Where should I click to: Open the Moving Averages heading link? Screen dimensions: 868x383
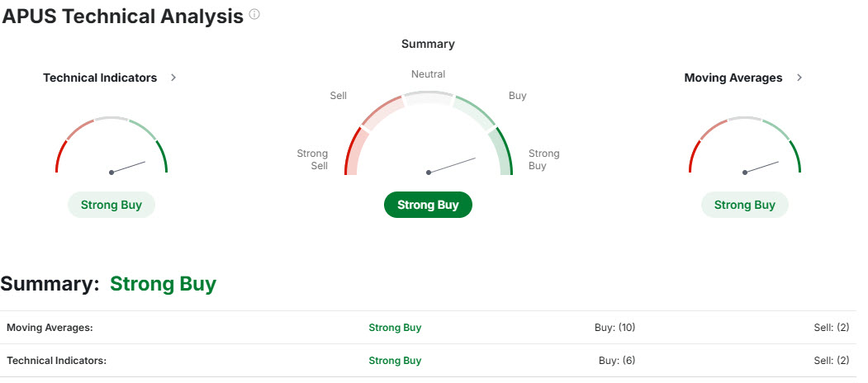coord(733,78)
